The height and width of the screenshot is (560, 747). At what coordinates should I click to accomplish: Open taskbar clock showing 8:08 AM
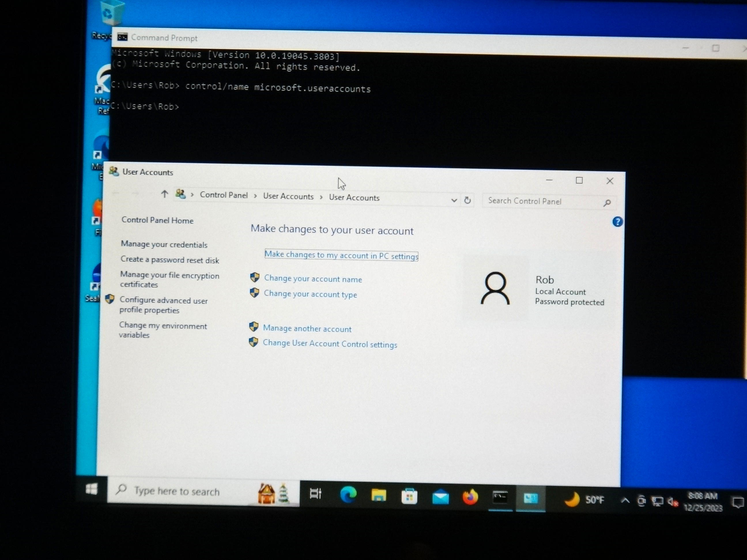[x=703, y=502]
